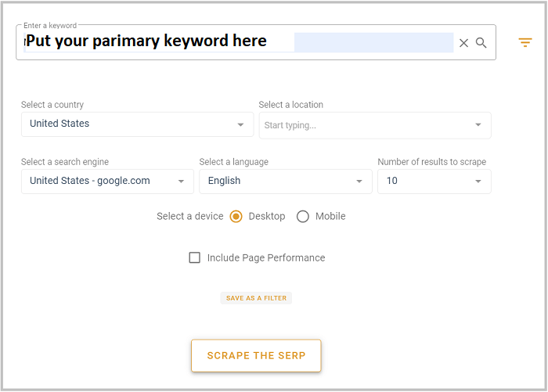Open the orange filter list icon
Viewport: 548px width, 392px height.
click(525, 42)
